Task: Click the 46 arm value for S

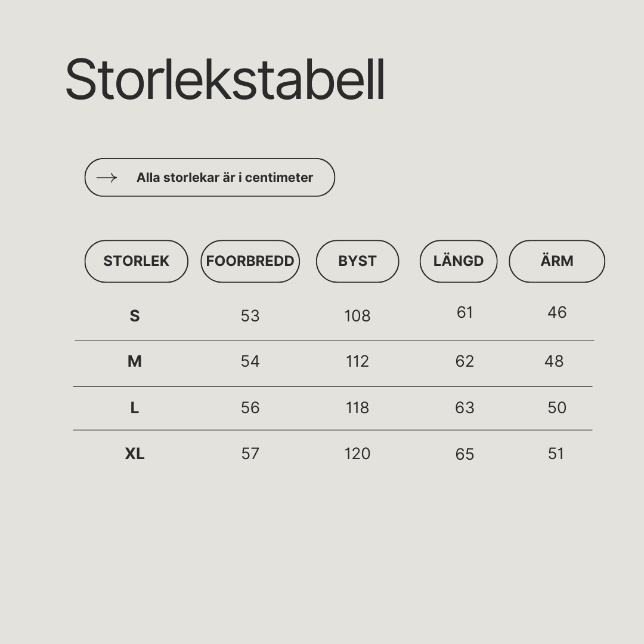Action: click(557, 312)
